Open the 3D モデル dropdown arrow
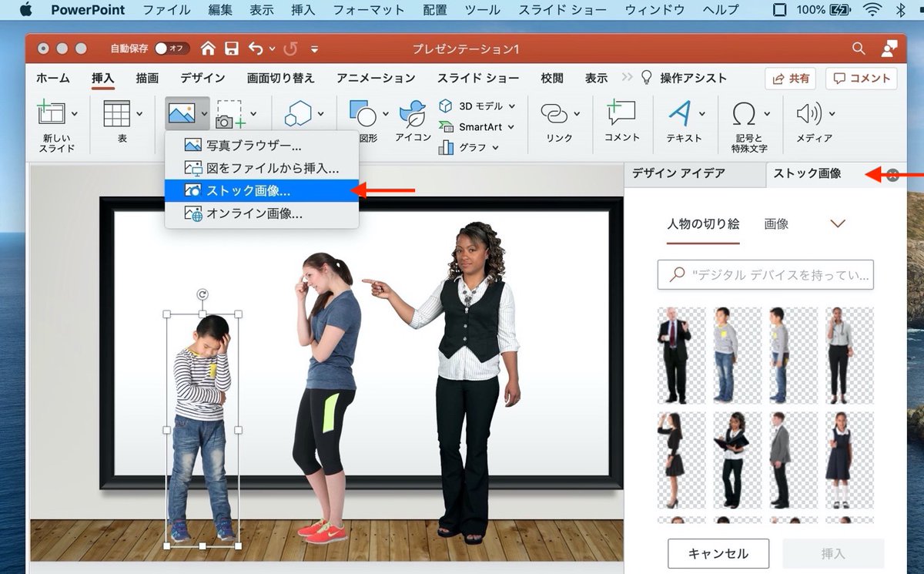 (x=512, y=106)
